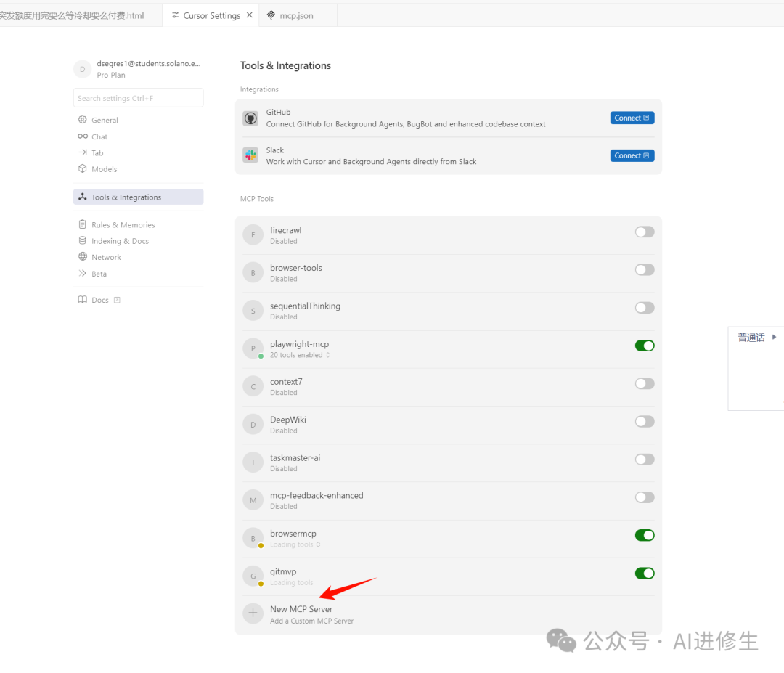Click the sequentialThinking S avatar icon
The width and height of the screenshot is (784, 673).
click(x=253, y=311)
